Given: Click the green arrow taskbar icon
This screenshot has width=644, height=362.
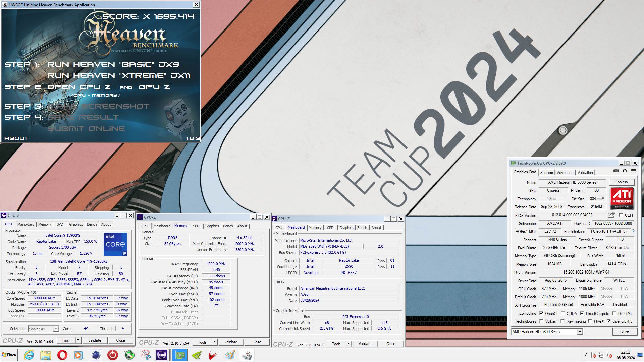Looking at the screenshot, I should tap(129, 355).
